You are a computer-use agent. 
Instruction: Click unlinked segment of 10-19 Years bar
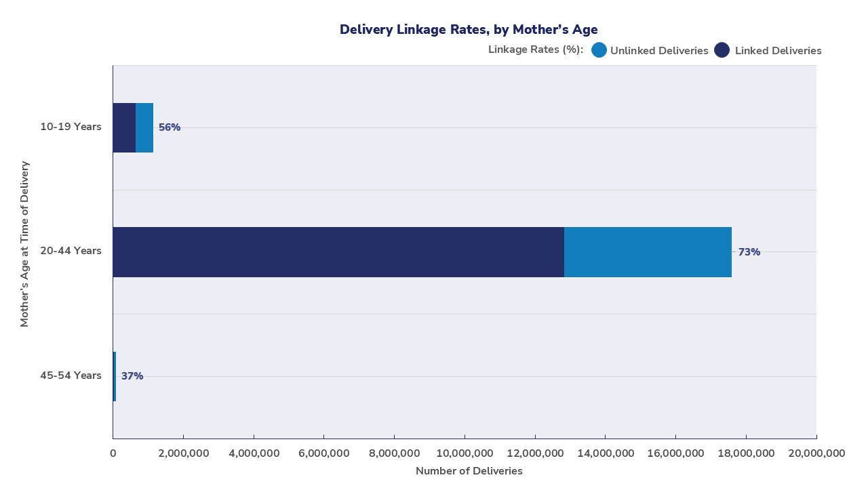(144, 127)
